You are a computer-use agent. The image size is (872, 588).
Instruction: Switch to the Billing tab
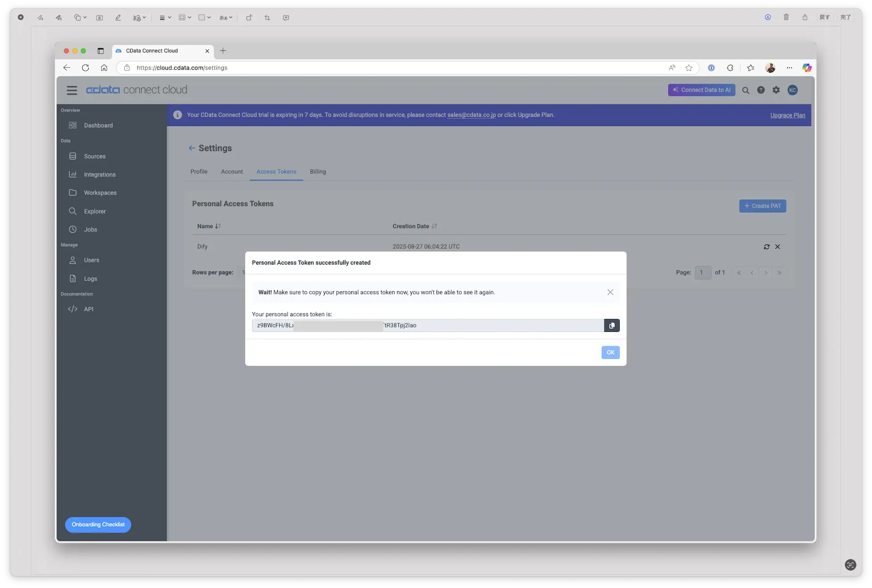[x=317, y=171]
